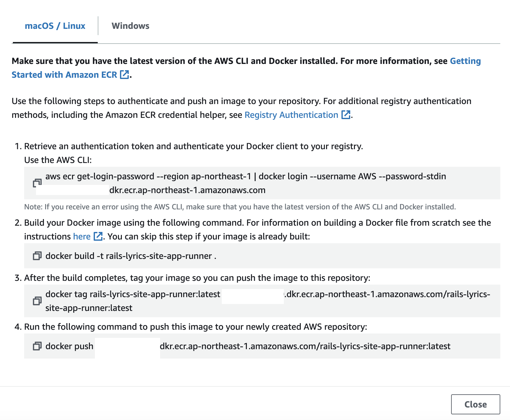Copy the docker build command
The image size is (510, 420).
(38, 256)
